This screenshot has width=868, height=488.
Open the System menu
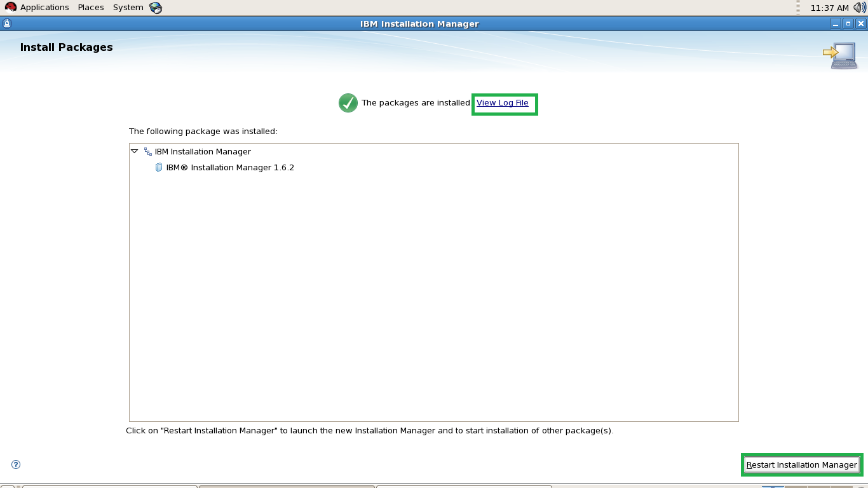click(128, 8)
